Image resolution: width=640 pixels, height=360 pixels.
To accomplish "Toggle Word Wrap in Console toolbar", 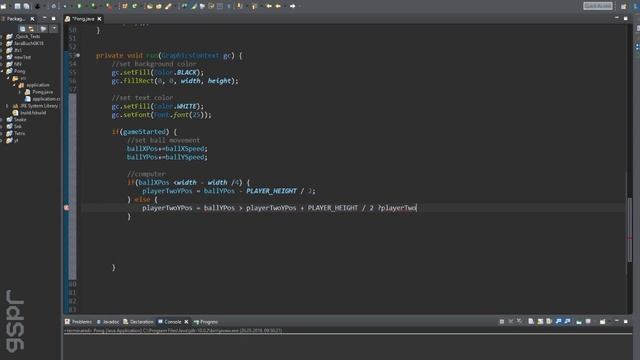I will 549,322.
